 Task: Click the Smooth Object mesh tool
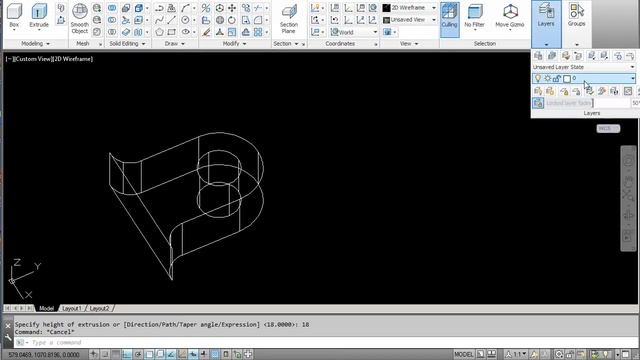pyautogui.click(x=80, y=19)
